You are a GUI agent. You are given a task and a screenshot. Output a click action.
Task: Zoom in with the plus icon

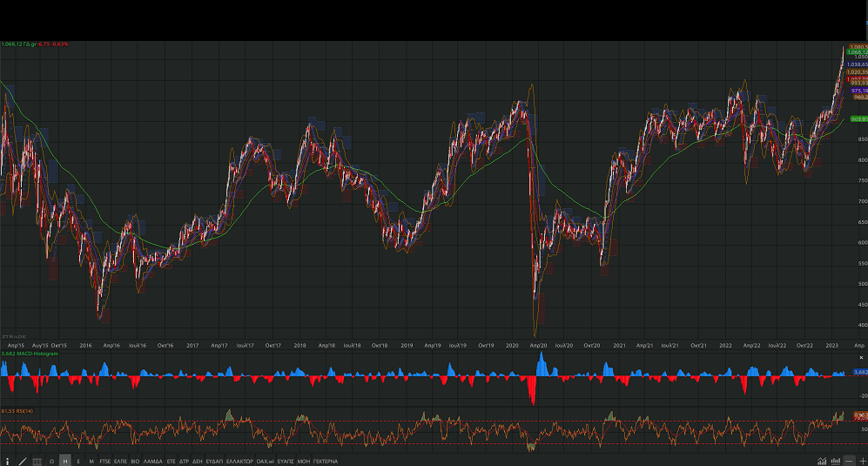(862, 460)
